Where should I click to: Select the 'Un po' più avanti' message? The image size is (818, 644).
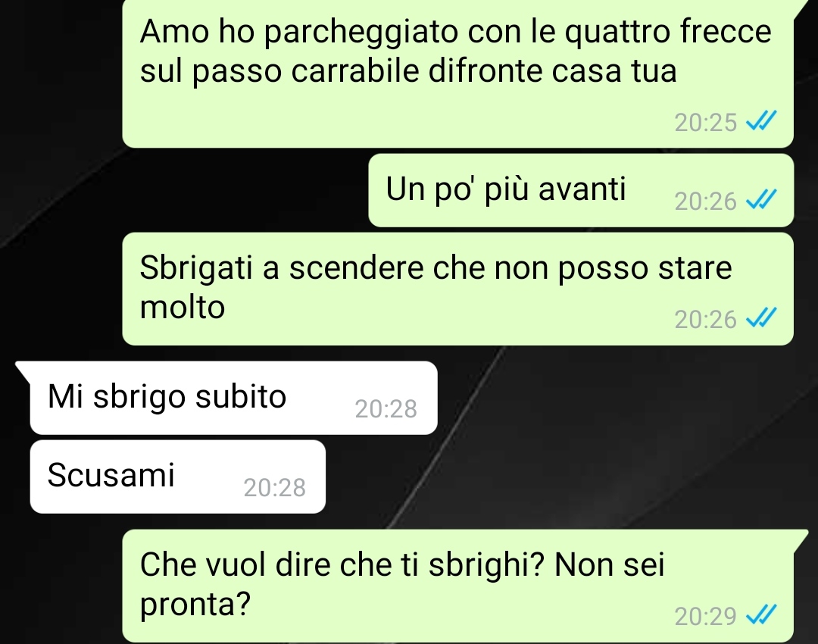point(581,190)
